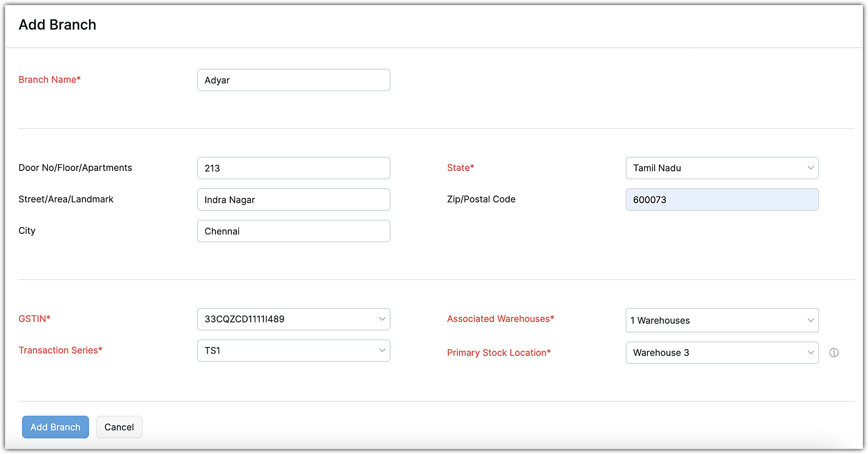868x454 pixels.
Task: Click the Door No/Floor/Apartments input field
Action: 293,168
